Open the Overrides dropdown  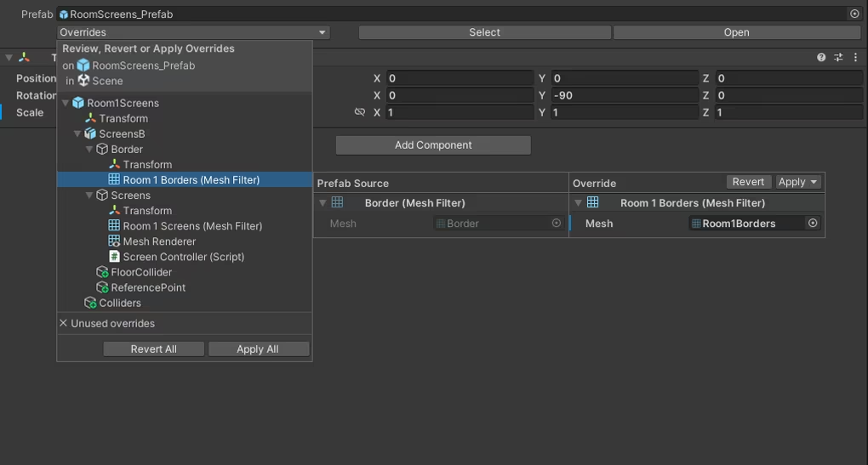(193, 32)
